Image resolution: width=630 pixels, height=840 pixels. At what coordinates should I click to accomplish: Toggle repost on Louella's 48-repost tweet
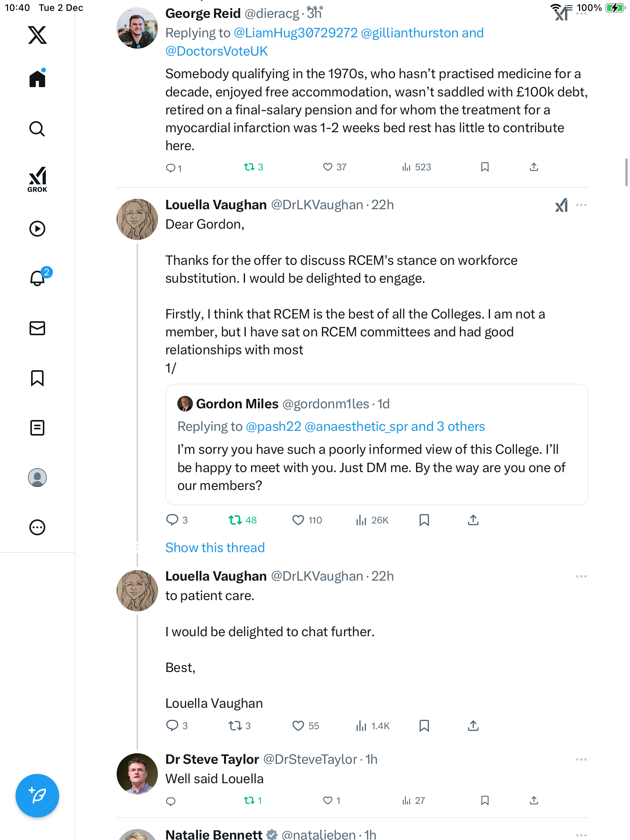coord(235,520)
